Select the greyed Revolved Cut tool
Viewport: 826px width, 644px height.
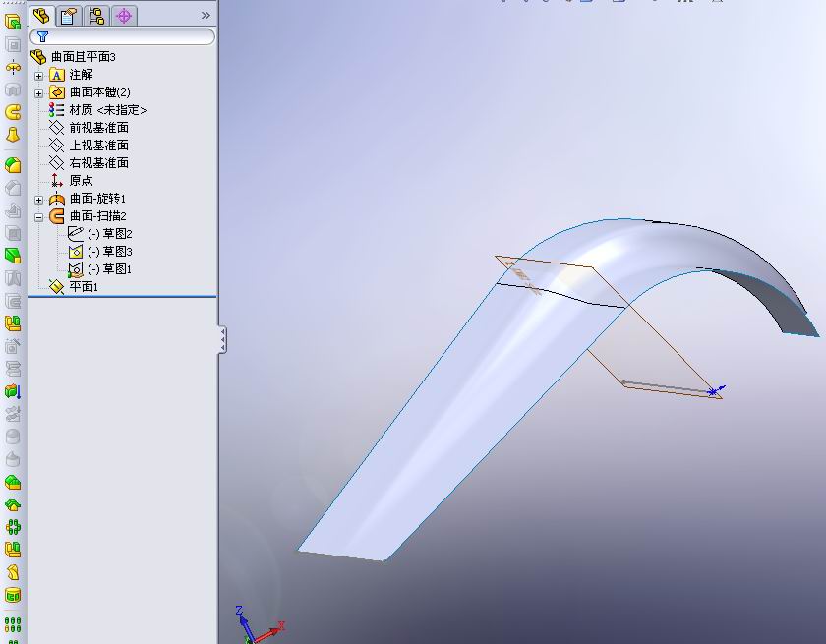point(13,89)
